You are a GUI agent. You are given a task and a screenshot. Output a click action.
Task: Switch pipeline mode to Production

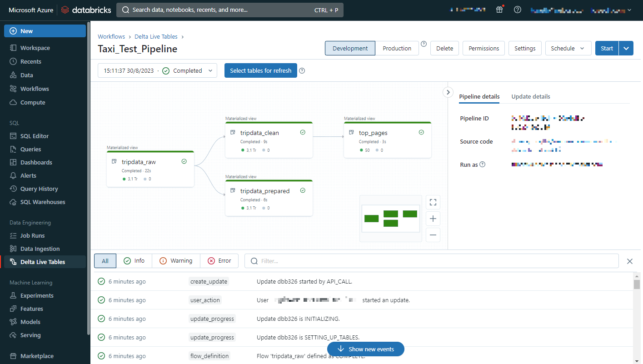pyautogui.click(x=397, y=48)
